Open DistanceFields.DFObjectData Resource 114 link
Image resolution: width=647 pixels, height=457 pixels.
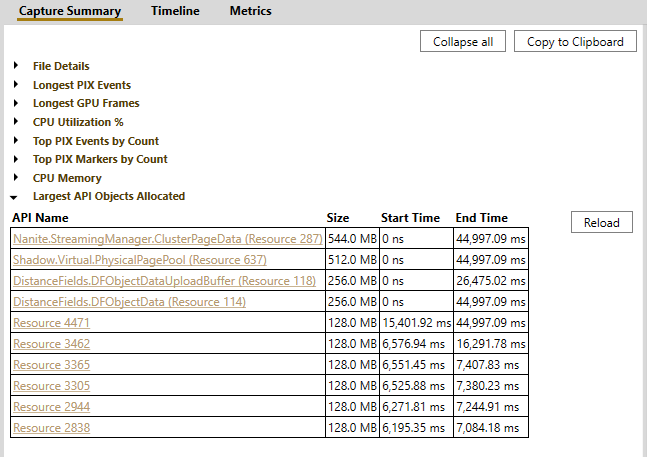(x=129, y=302)
